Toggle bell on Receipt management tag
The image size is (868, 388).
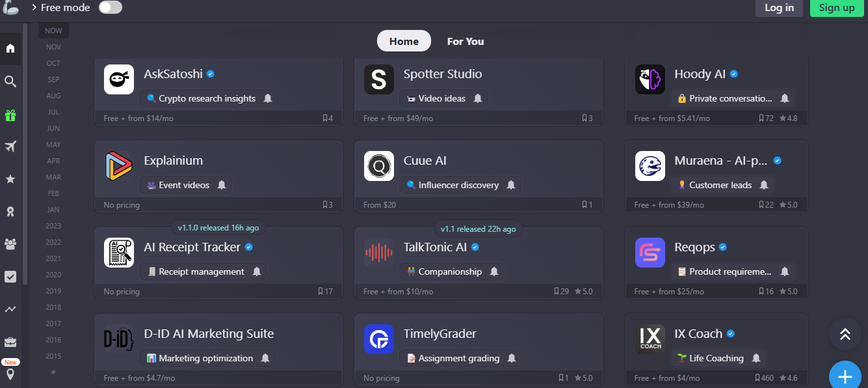(x=257, y=271)
